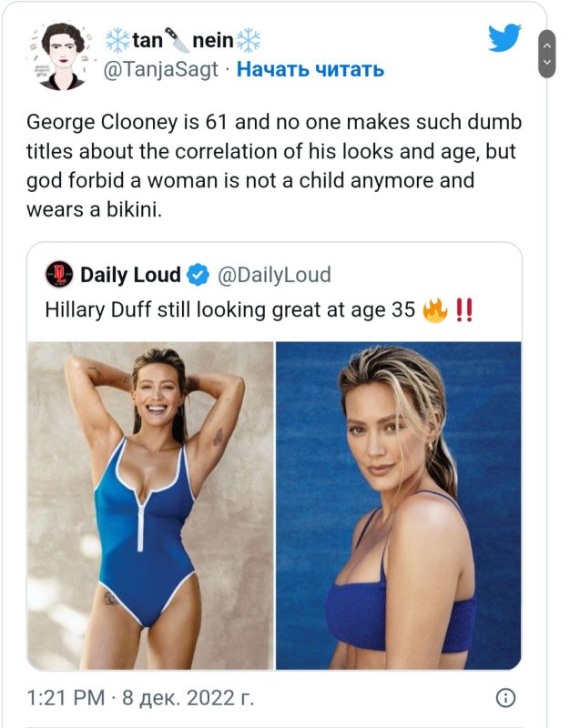
Task: Click the tan nein display name
Action: pyautogui.click(x=183, y=40)
